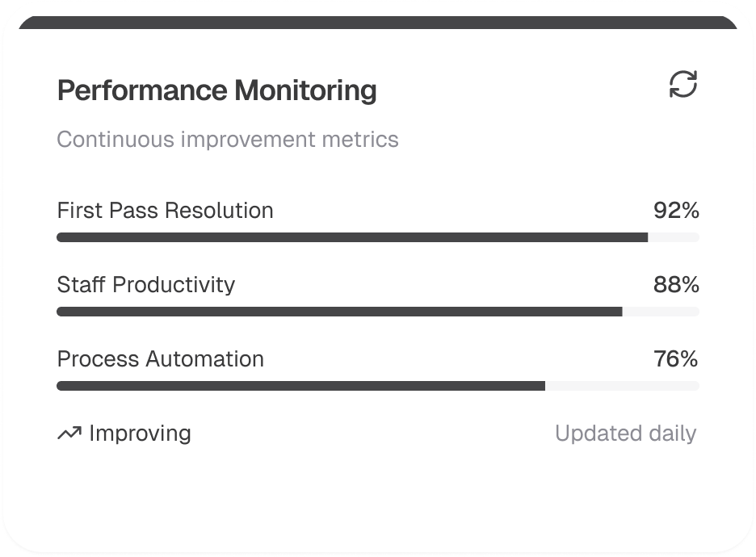Click the Process Automation label
Image resolution: width=756 pixels, height=557 pixels.
click(161, 359)
